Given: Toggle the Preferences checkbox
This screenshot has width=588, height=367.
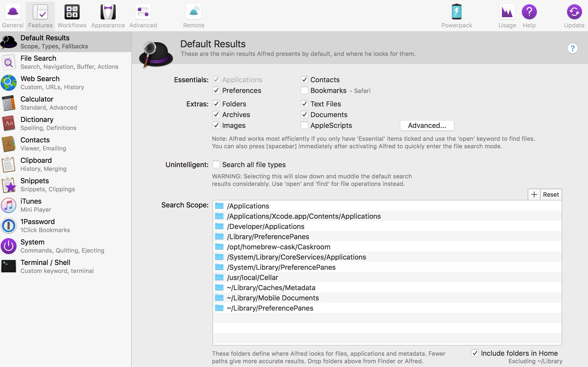Looking at the screenshot, I should point(216,90).
